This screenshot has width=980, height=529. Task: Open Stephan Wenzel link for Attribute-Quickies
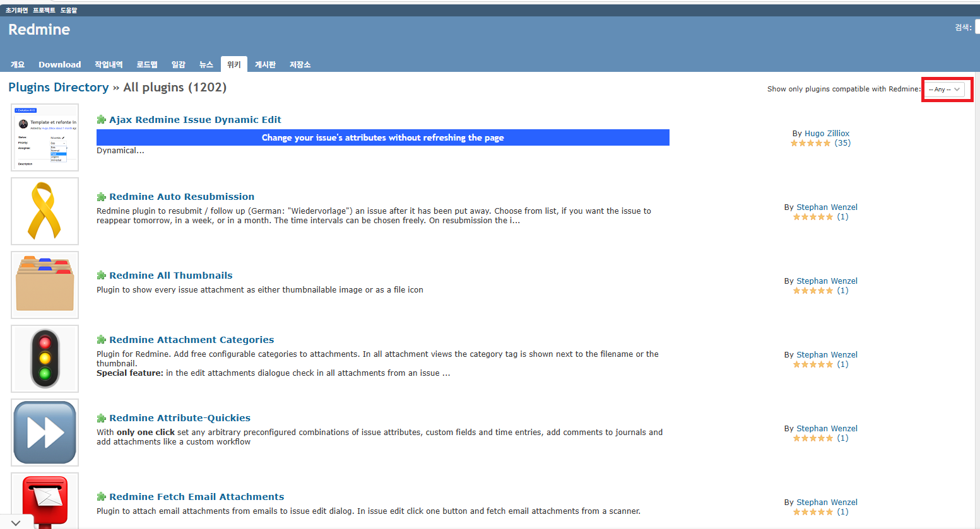pos(827,429)
